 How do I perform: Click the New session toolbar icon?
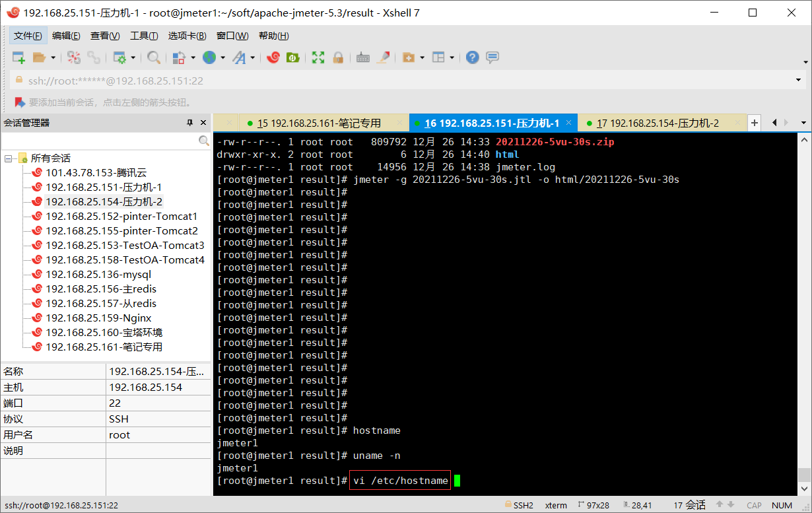(18, 57)
